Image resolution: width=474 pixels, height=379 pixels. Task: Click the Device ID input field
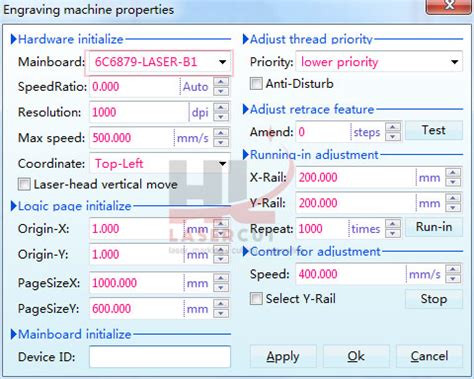pyautogui.click(x=160, y=357)
